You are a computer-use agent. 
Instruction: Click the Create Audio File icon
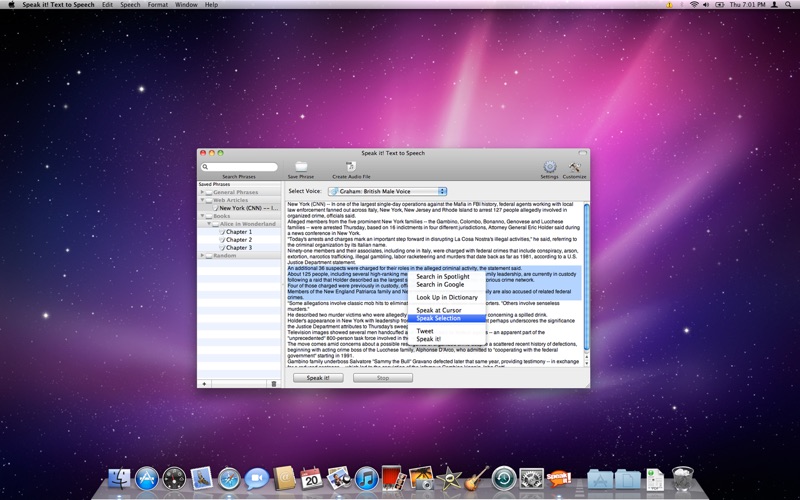[x=351, y=167]
